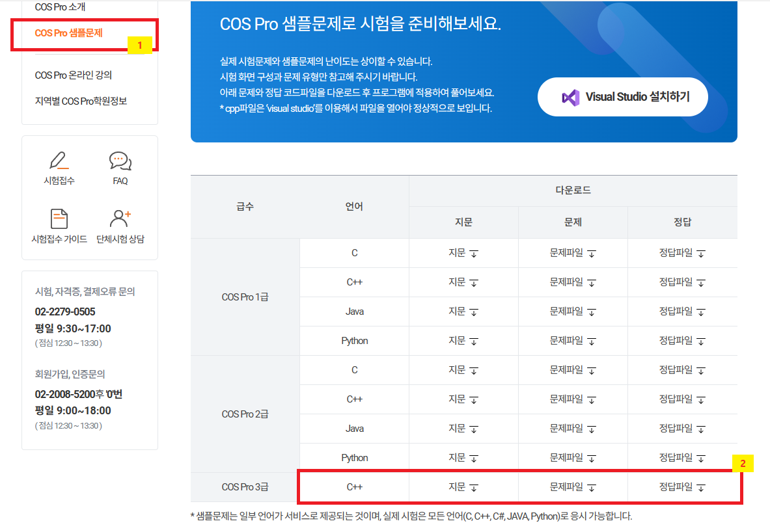The image size is (770, 532).
Task: Click the 평일 9:30~17:00 hours text
Action: coord(73,328)
